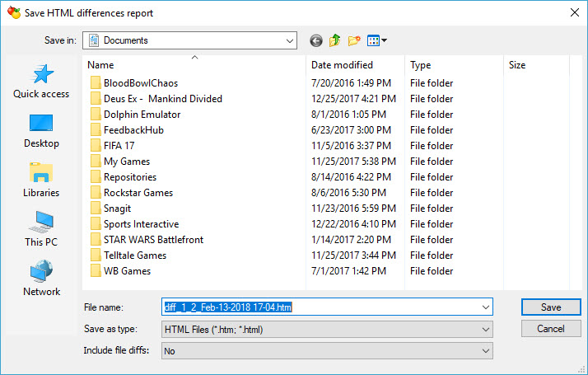Screen dimensions: 588x375
Task: Open Quick access in sidebar
Action: coord(41,81)
